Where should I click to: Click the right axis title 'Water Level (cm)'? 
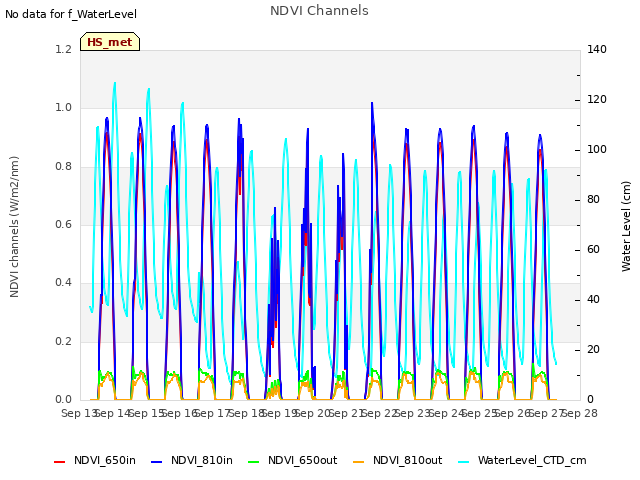(x=626, y=227)
